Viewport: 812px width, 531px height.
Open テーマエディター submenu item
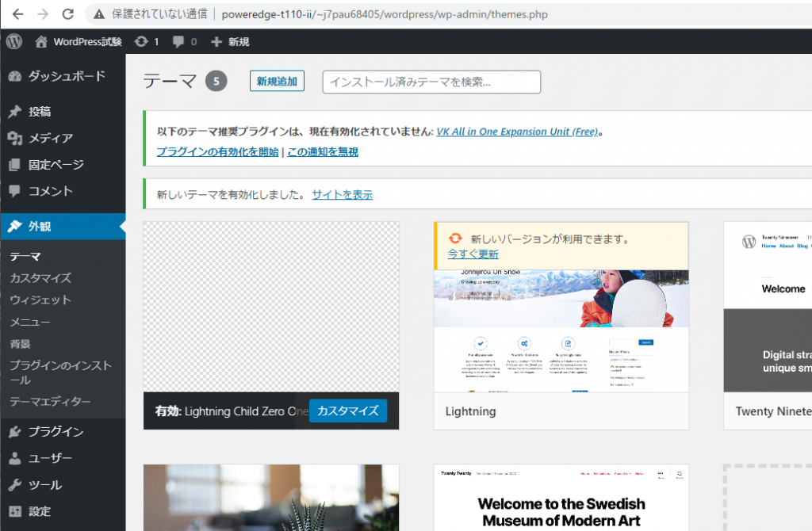click(50, 402)
